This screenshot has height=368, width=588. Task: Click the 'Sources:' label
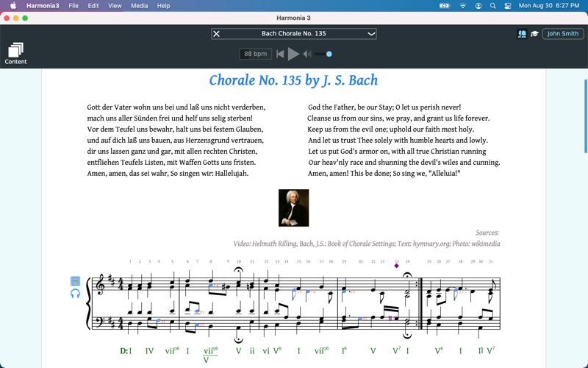point(487,233)
